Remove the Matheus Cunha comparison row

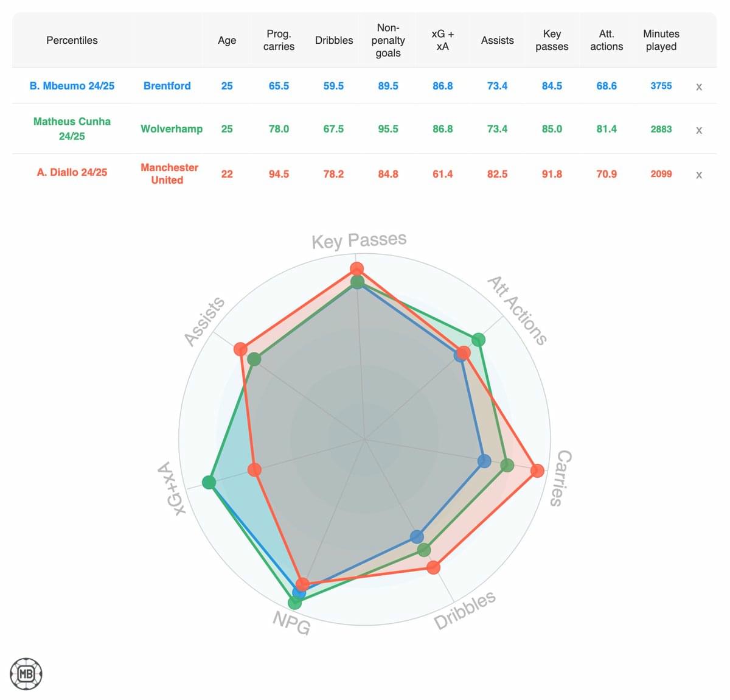point(699,130)
